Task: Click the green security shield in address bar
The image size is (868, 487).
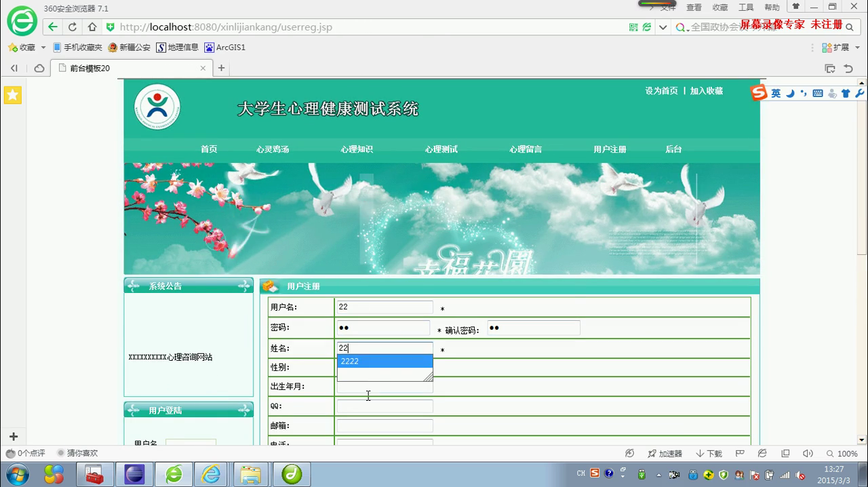Action: [110, 27]
